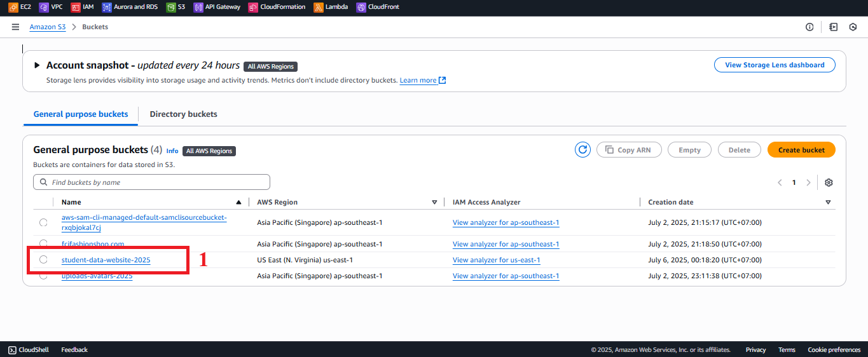
Task: Open the CloudFront service shortcut
Action: click(378, 7)
